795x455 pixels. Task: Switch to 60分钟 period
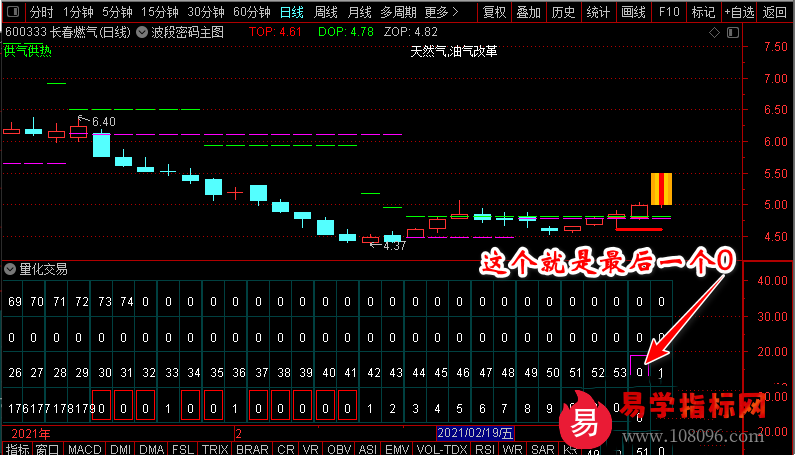(x=251, y=12)
